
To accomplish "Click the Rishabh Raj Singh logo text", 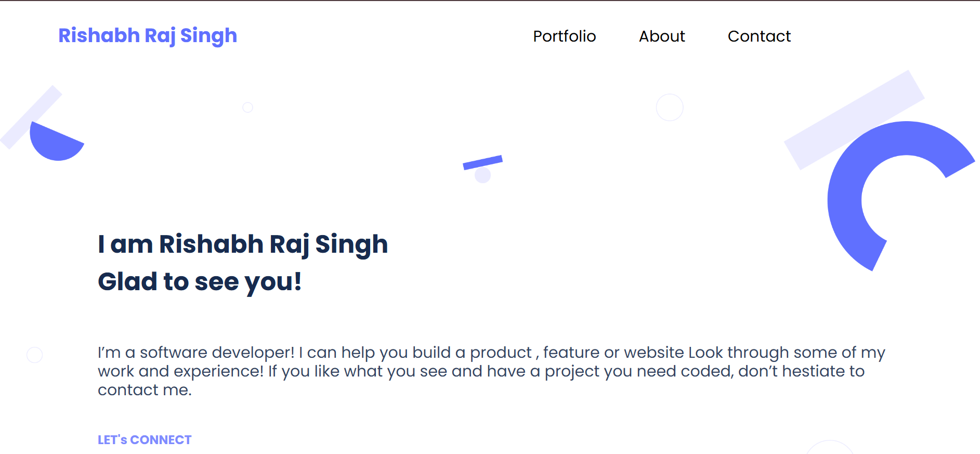I will coord(148,36).
